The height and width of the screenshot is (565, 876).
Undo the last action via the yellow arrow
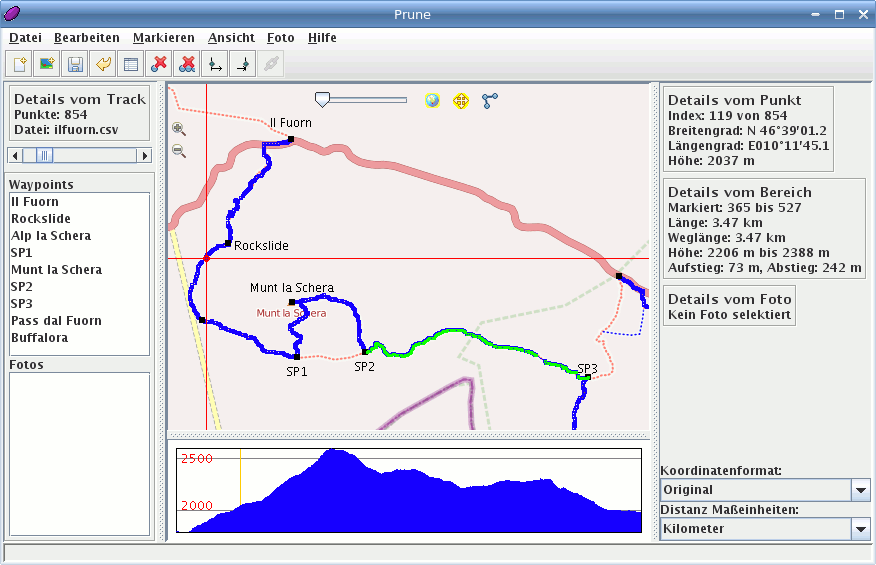102,65
